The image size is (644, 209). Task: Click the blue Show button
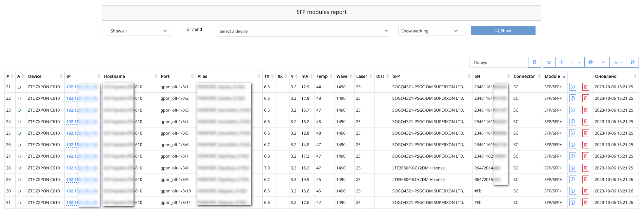pyautogui.click(x=503, y=30)
